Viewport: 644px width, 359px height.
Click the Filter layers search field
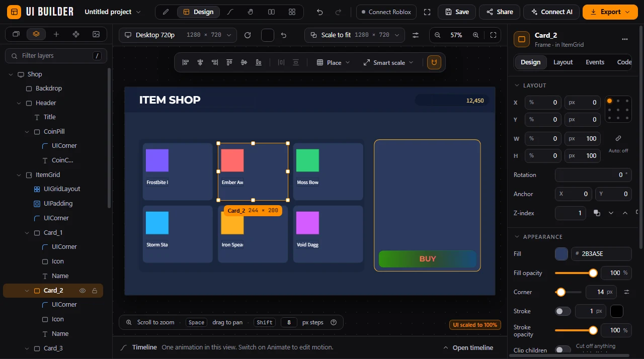(56, 56)
